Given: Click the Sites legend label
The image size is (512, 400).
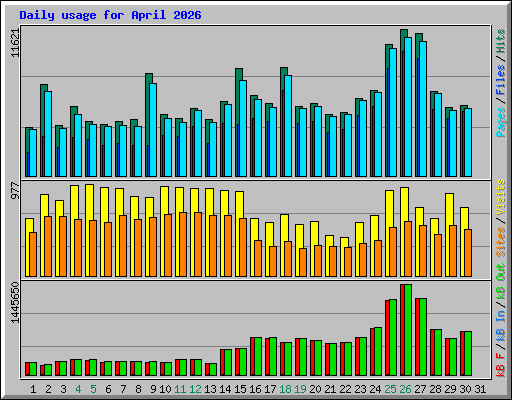Looking at the screenshot, I should click(501, 242).
